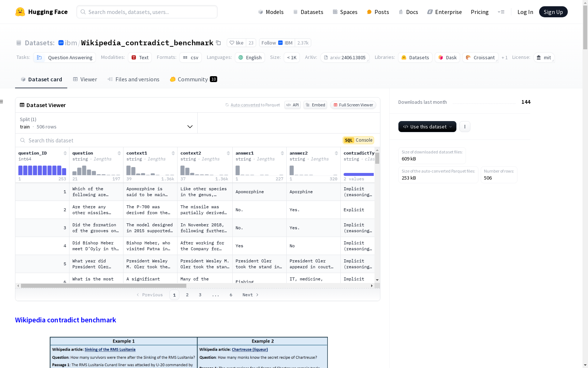The width and height of the screenshot is (588, 368).
Task: Sort the question column with its arrows
Action: pos(119,153)
